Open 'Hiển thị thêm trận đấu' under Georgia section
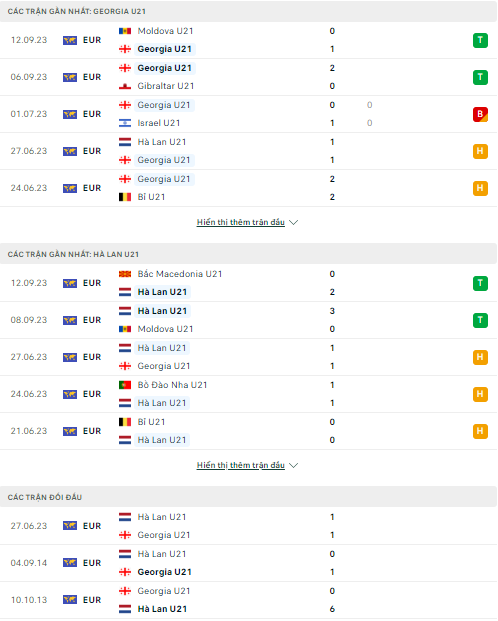Viewport: 498px width, 621px height. pyautogui.click(x=240, y=222)
